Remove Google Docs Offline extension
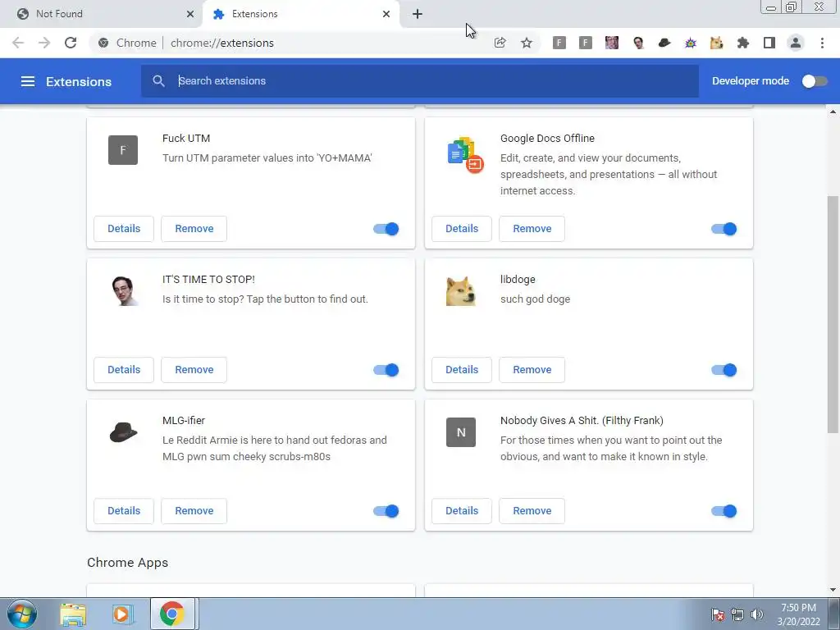Viewport: 840px width, 630px height. 532,229
